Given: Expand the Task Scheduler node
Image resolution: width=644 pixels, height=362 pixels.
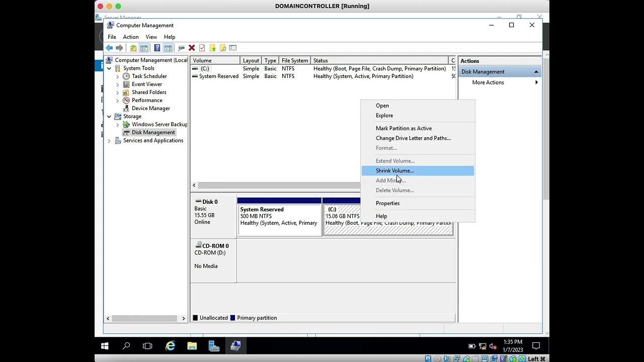Looking at the screenshot, I should 118,76.
